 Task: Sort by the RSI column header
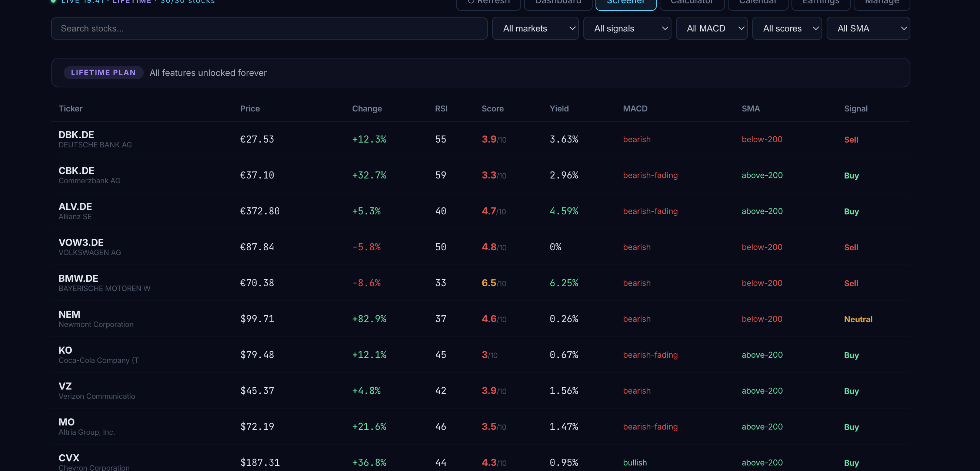[x=441, y=108]
